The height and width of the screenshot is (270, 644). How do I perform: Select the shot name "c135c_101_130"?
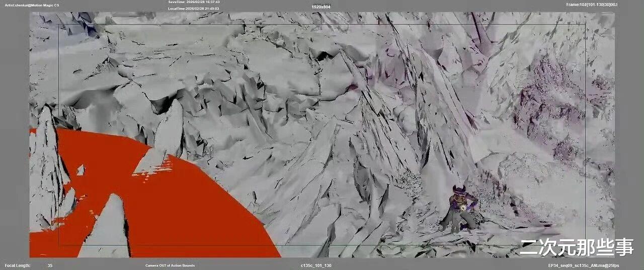tap(316, 265)
